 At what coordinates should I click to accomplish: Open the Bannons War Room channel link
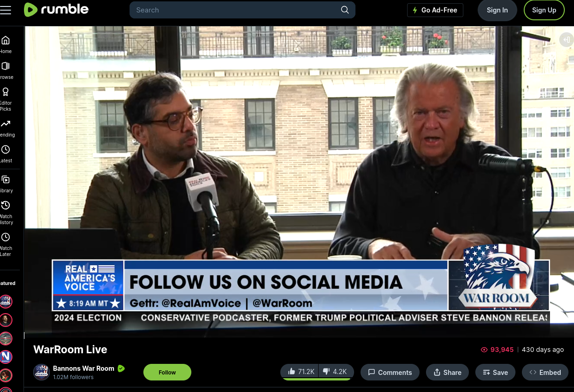click(83, 368)
